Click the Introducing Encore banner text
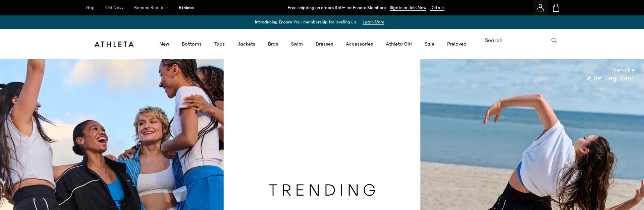Screen dimensions: 644x210 [x=306, y=22]
